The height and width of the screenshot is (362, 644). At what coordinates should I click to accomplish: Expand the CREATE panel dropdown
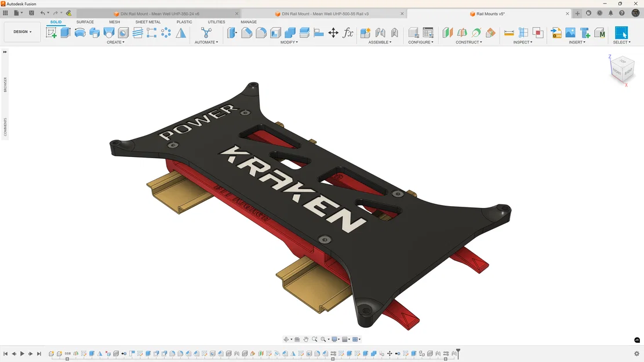[x=116, y=42]
